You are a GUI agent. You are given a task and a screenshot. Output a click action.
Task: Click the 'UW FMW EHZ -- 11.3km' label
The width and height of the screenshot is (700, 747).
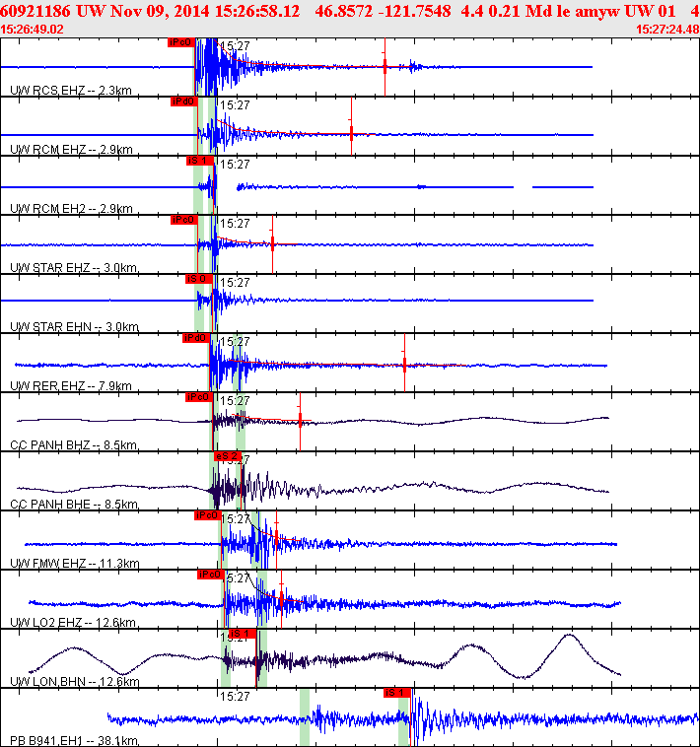(75, 563)
